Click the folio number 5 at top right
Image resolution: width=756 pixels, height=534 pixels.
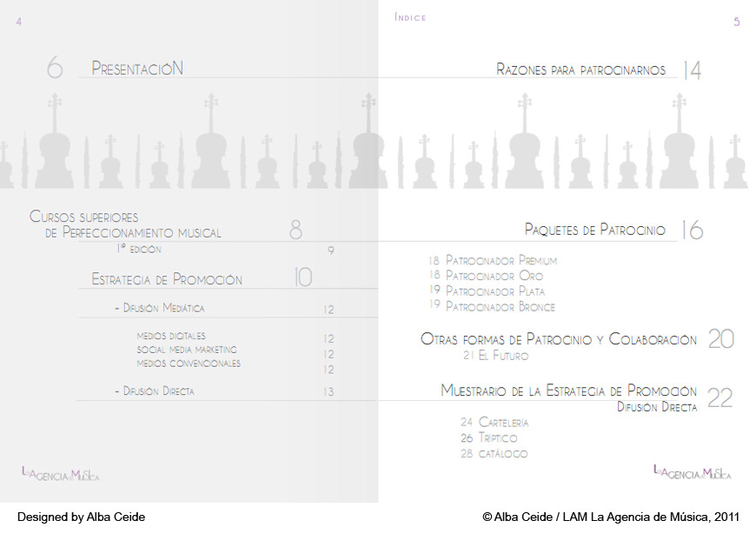pos(737,22)
